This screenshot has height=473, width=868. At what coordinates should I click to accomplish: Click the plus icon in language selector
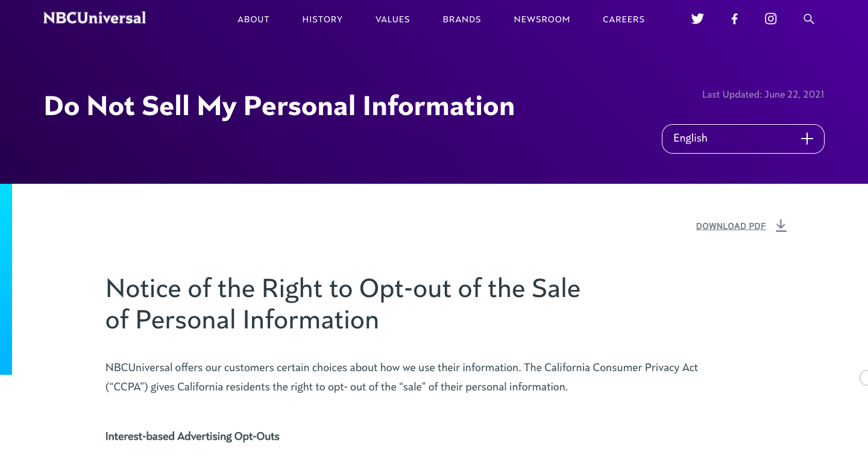(x=807, y=139)
